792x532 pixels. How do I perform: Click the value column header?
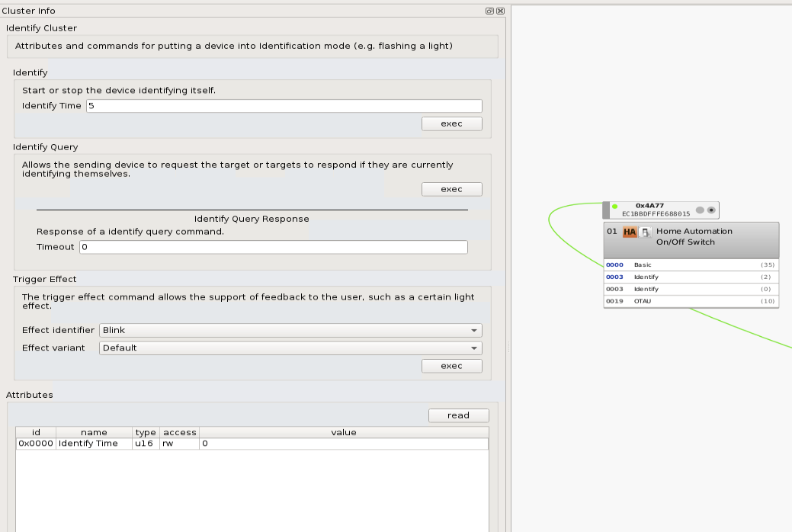344,432
